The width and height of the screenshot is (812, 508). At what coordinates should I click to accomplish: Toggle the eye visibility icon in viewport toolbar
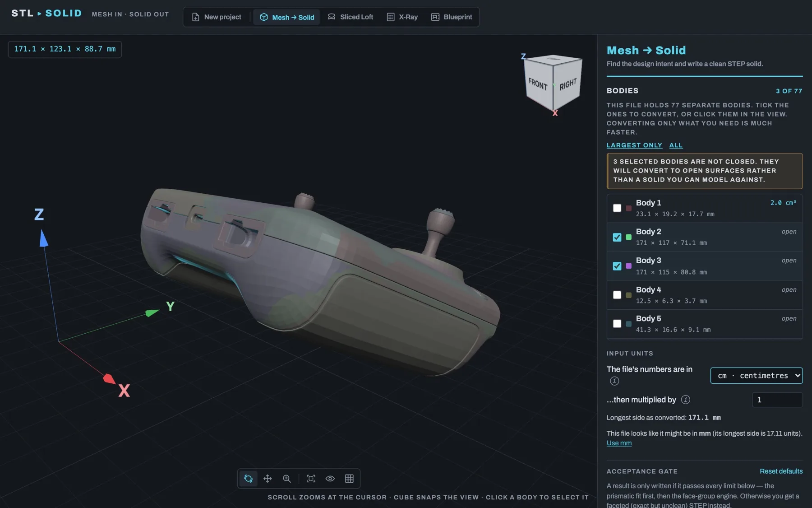coord(330,479)
